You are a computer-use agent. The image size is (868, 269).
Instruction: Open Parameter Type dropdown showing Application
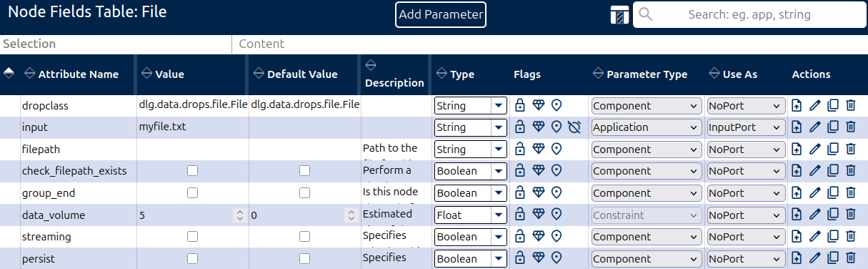click(647, 127)
